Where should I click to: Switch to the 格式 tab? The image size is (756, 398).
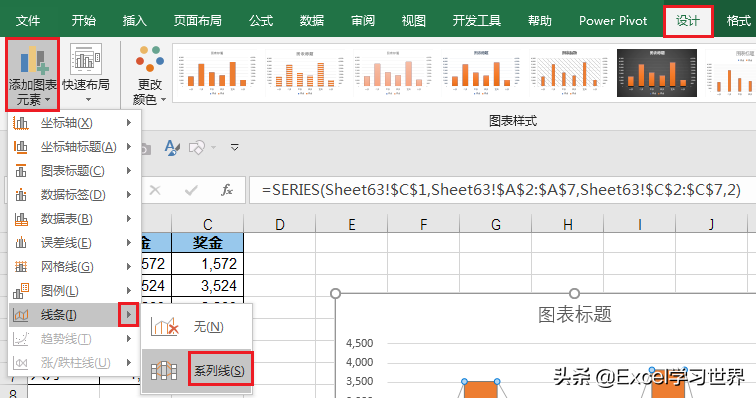739,21
